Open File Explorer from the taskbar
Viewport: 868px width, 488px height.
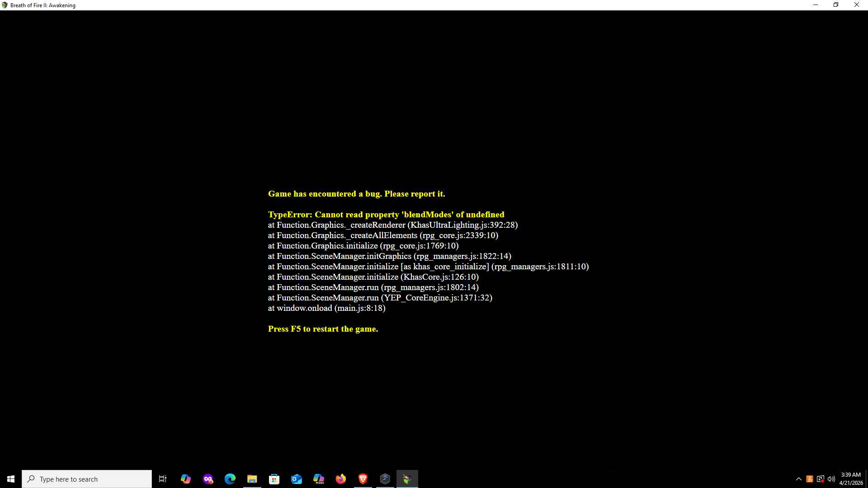pyautogui.click(x=252, y=479)
